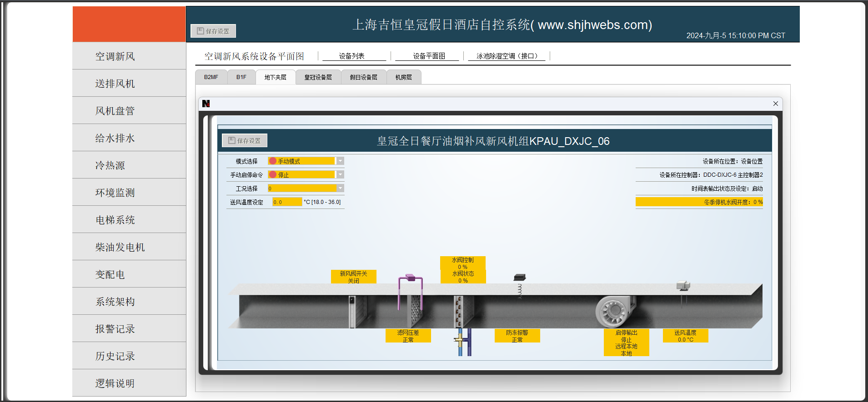The width and height of the screenshot is (868, 402).
Task: Click the 新风阀开关 status label
Action: (354, 277)
